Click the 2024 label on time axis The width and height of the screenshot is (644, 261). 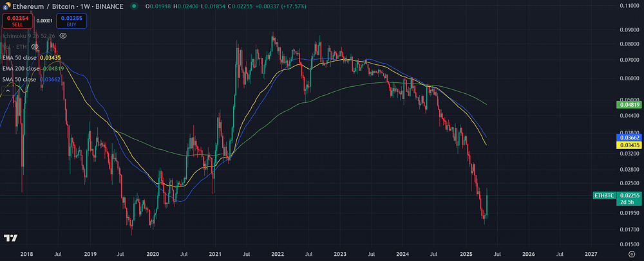point(402,254)
